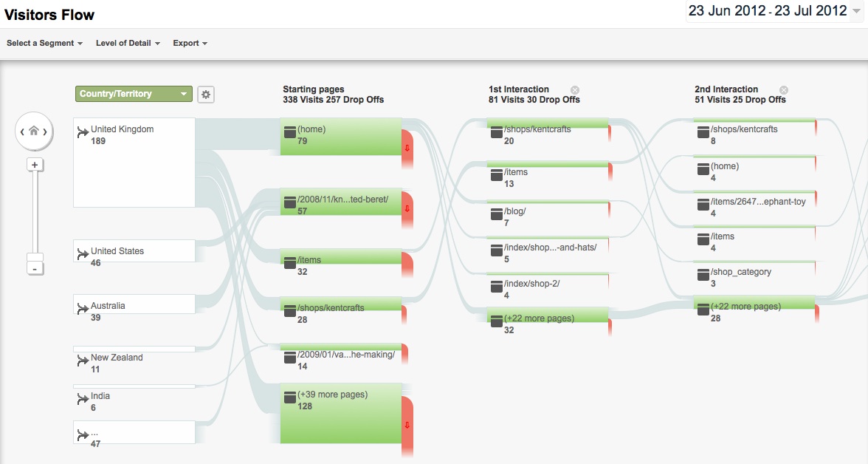
Task: Open the Export menu
Action: pos(190,44)
